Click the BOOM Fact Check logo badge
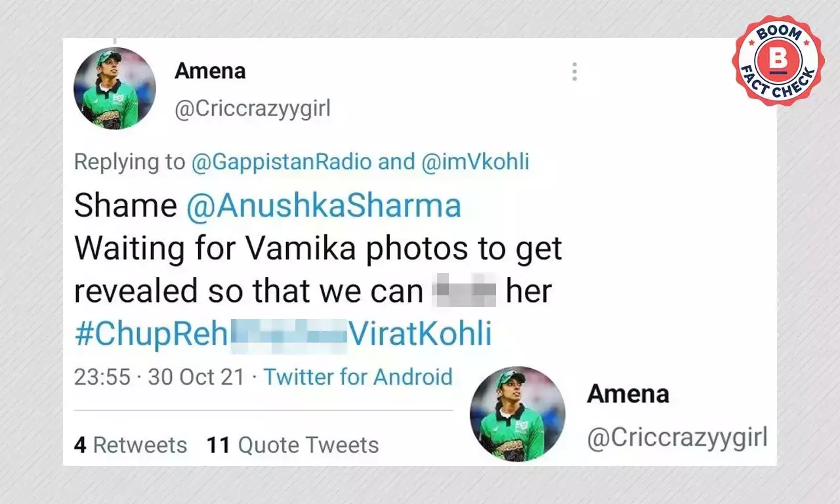840x504 pixels. pos(778,60)
